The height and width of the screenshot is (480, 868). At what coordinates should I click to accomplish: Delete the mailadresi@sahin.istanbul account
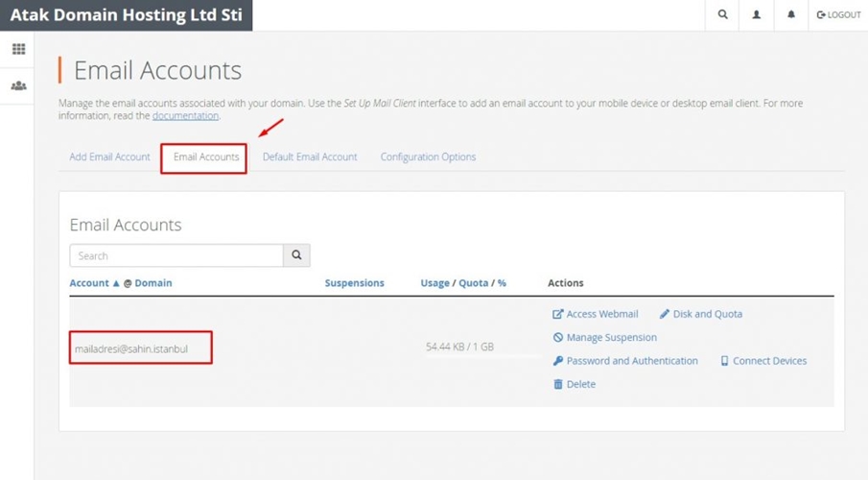(575, 384)
